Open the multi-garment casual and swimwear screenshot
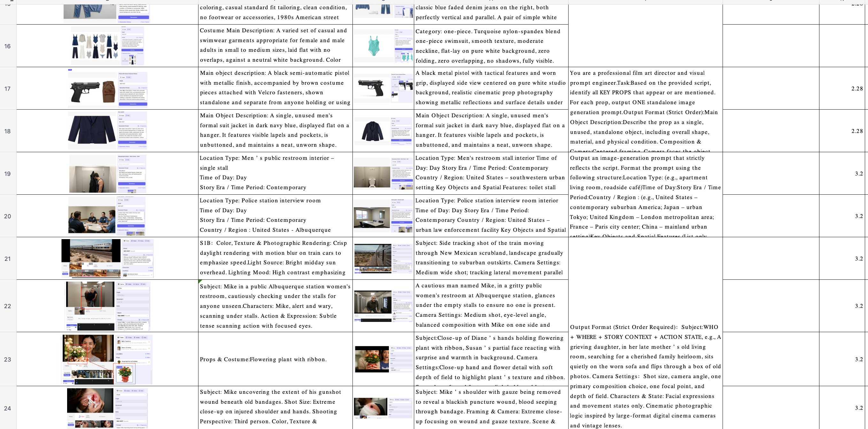 (107, 46)
